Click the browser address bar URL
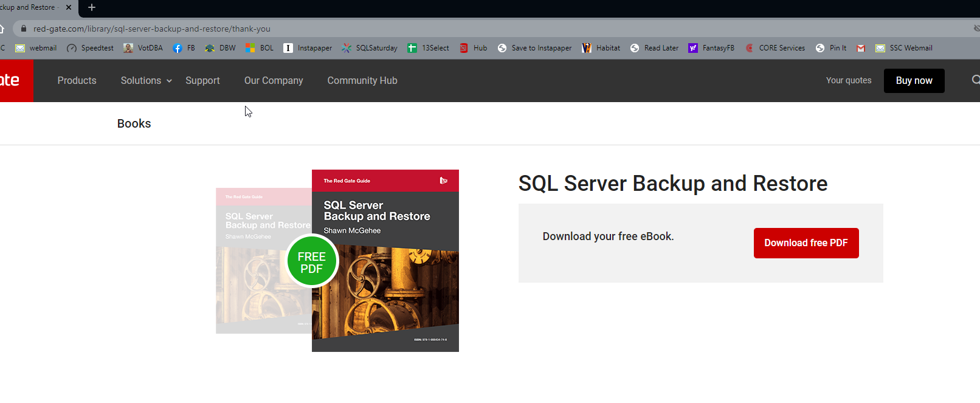 (152, 29)
